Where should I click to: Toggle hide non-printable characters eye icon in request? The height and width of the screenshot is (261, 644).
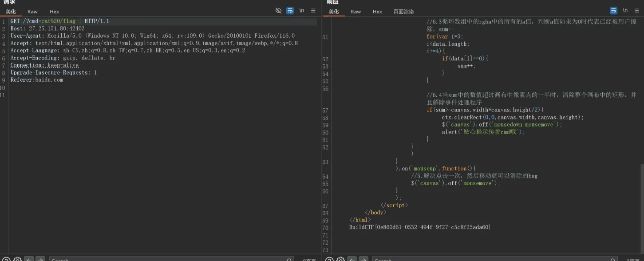pyautogui.click(x=279, y=11)
